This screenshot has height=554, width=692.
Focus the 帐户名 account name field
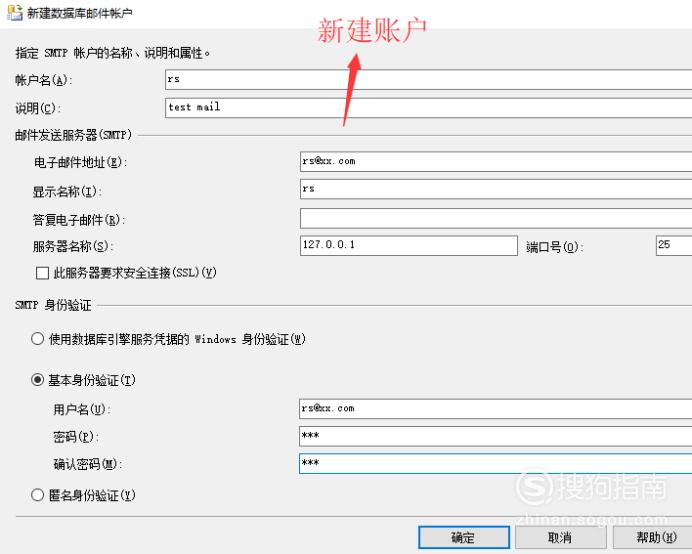pos(429,80)
